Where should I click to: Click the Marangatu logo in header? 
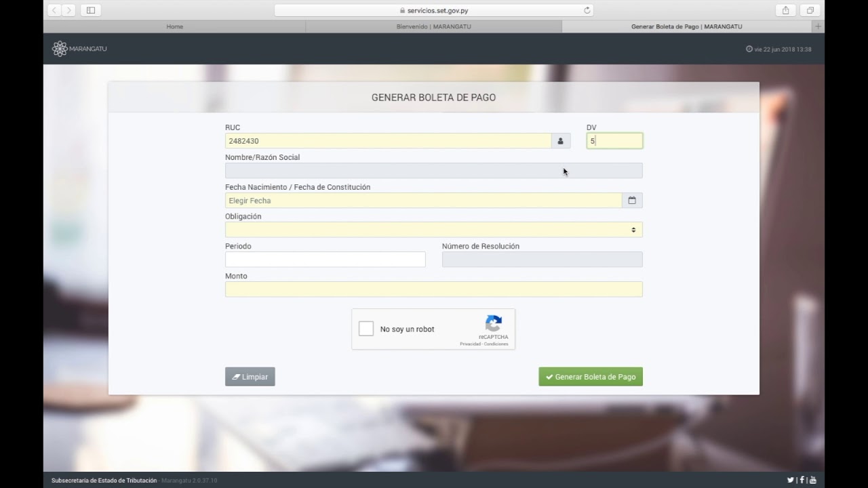pyautogui.click(x=79, y=49)
